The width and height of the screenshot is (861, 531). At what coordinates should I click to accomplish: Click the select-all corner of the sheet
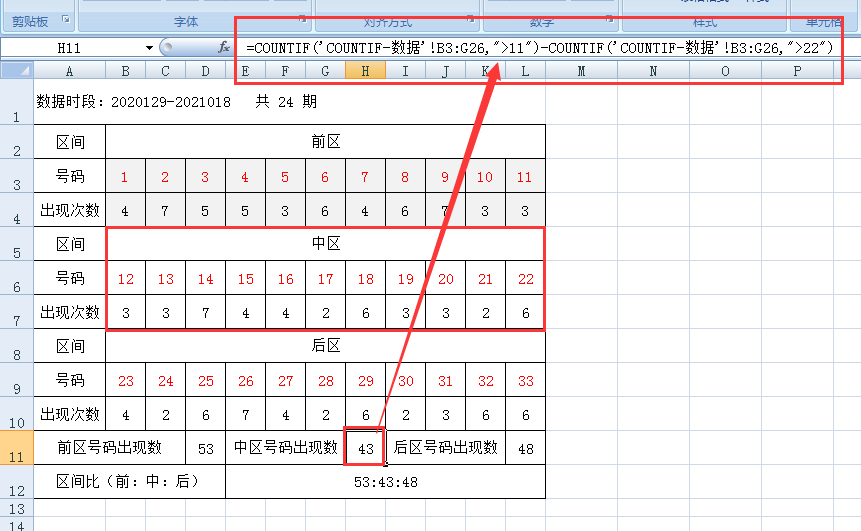point(17,70)
